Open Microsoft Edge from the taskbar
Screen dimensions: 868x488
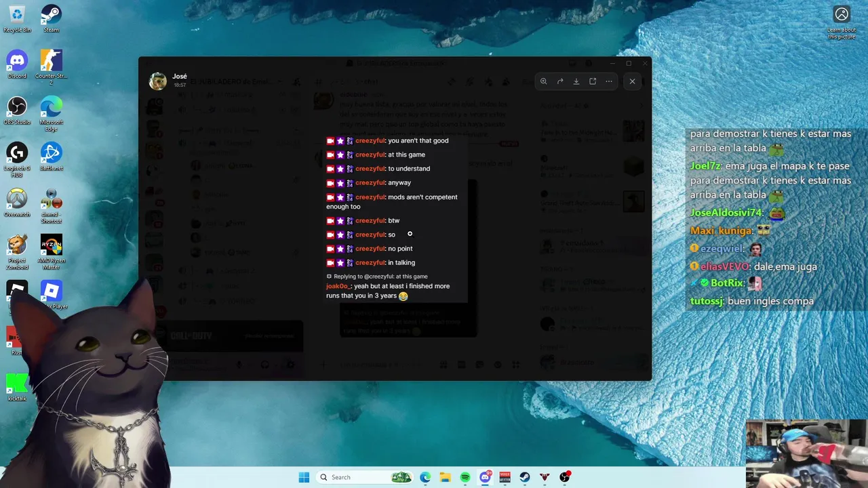coord(425,477)
